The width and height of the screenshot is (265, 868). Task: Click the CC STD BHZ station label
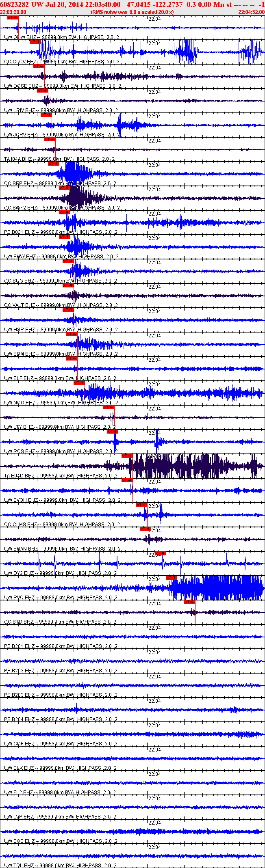19,622
